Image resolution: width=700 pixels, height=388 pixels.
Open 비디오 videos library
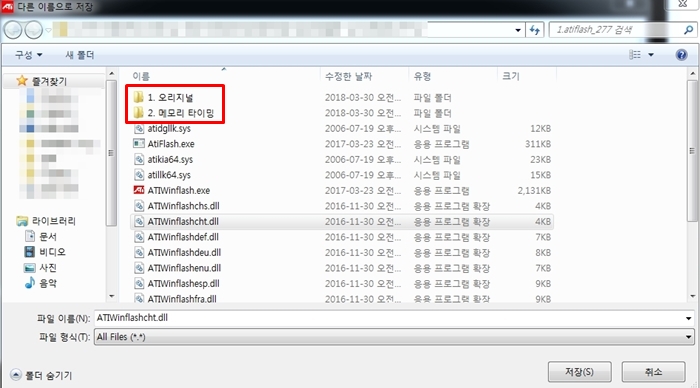(44, 252)
